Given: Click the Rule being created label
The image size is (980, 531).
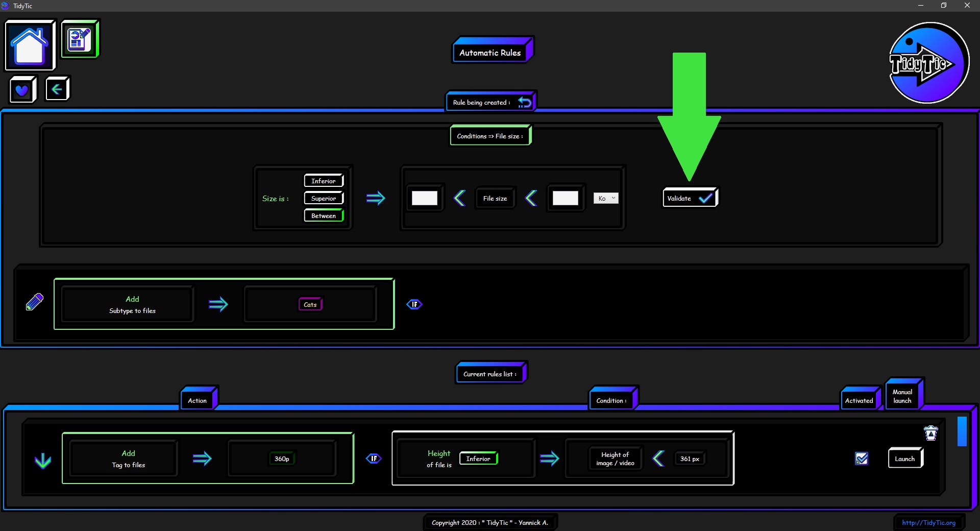Looking at the screenshot, I should [481, 102].
